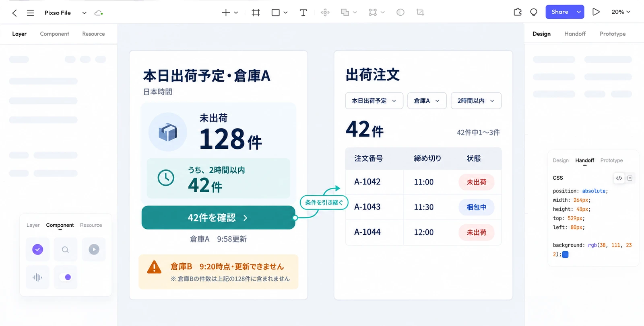
Task: Click the cloud sync status icon
Action: [99, 13]
